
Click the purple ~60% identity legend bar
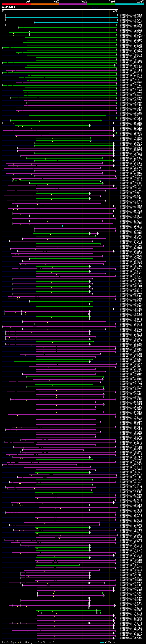click(73, 4)
